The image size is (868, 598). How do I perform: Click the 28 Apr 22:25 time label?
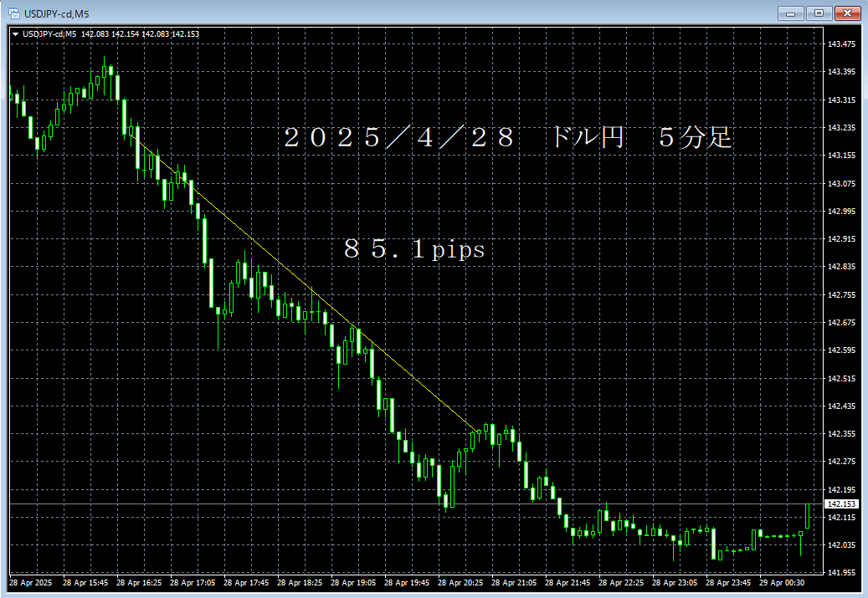(621, 582)
